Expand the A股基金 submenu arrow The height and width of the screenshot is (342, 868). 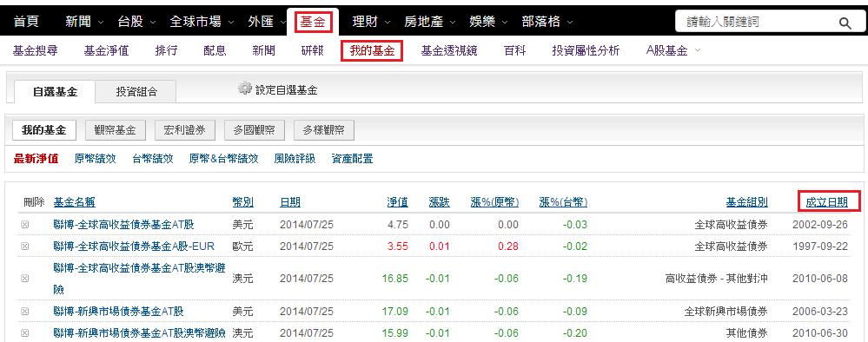697,50
